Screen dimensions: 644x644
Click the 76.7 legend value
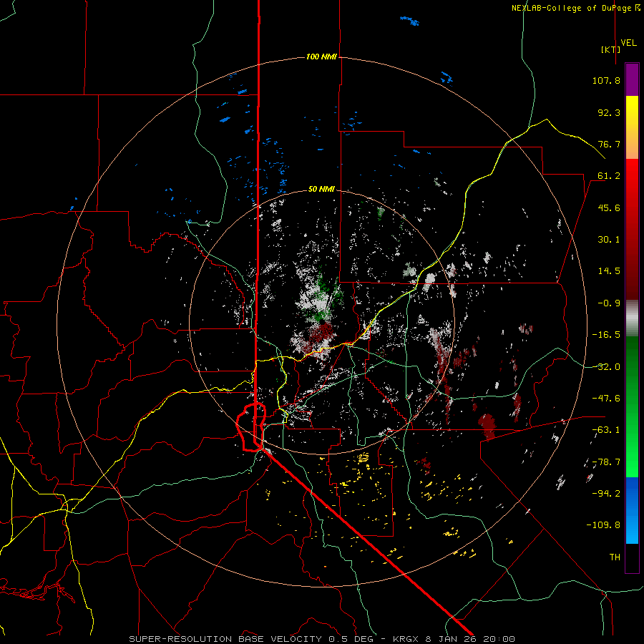click(x=609, y=144)
